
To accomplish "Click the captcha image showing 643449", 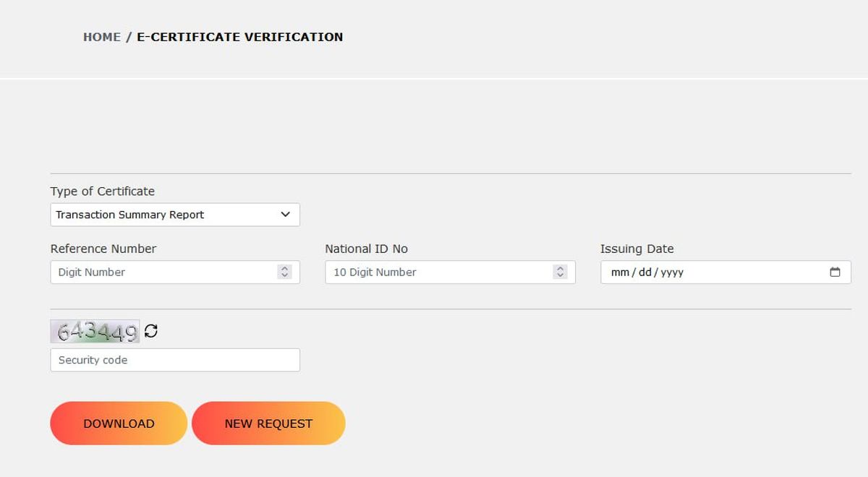I will click(95, 332).
